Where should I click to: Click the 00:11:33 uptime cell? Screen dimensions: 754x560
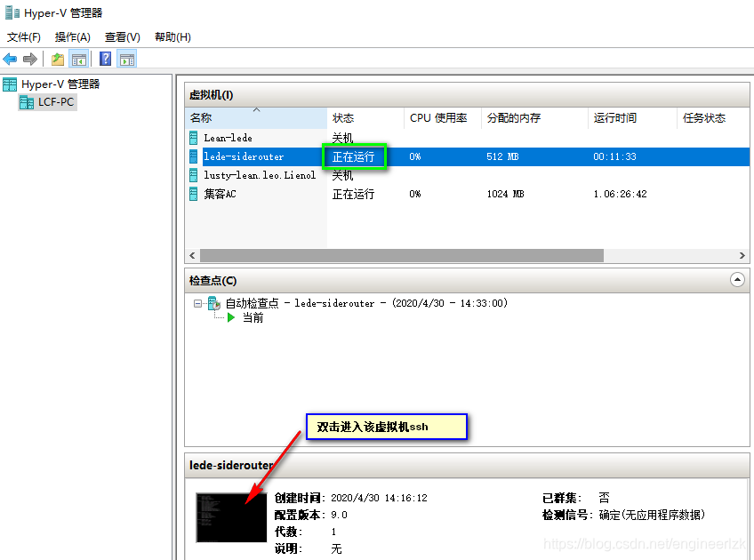pyautogui.click(x=614, y=156)
